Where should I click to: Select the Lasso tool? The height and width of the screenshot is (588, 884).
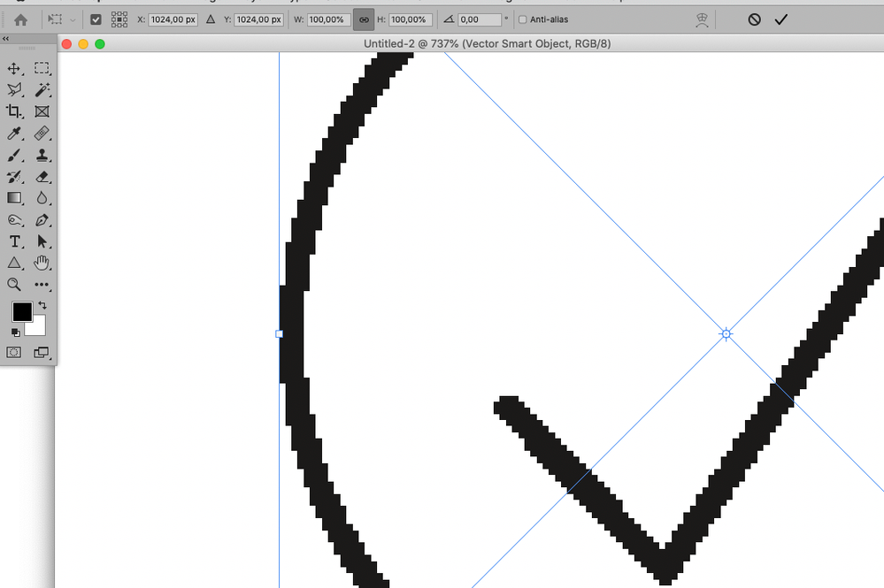pos(13,89)
